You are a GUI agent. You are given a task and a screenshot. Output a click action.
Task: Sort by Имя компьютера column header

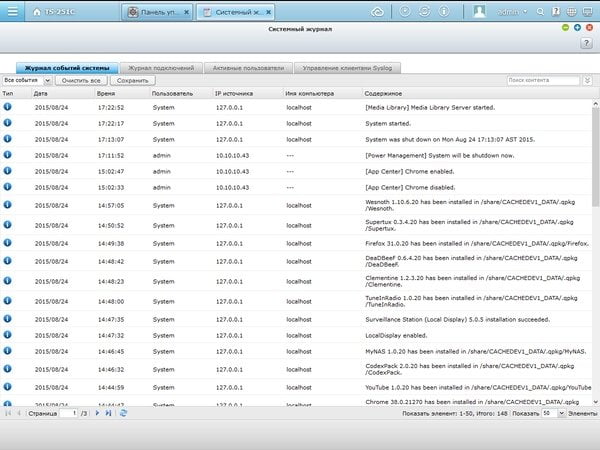tap(323, 93)
